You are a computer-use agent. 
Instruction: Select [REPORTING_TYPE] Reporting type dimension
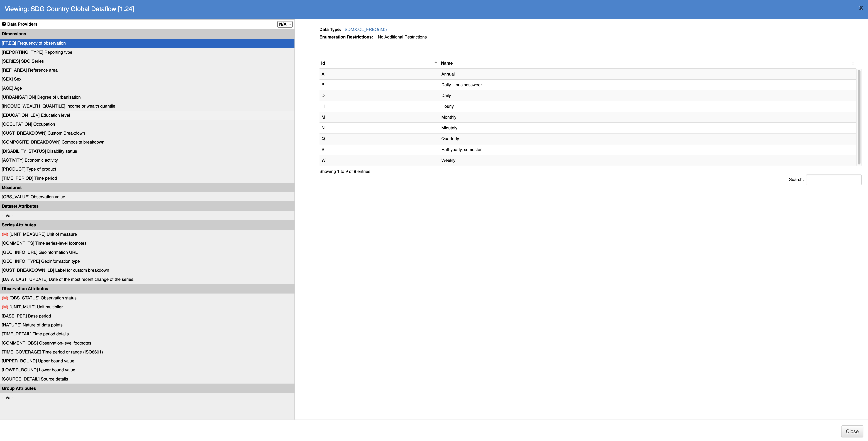pos(147,52)
